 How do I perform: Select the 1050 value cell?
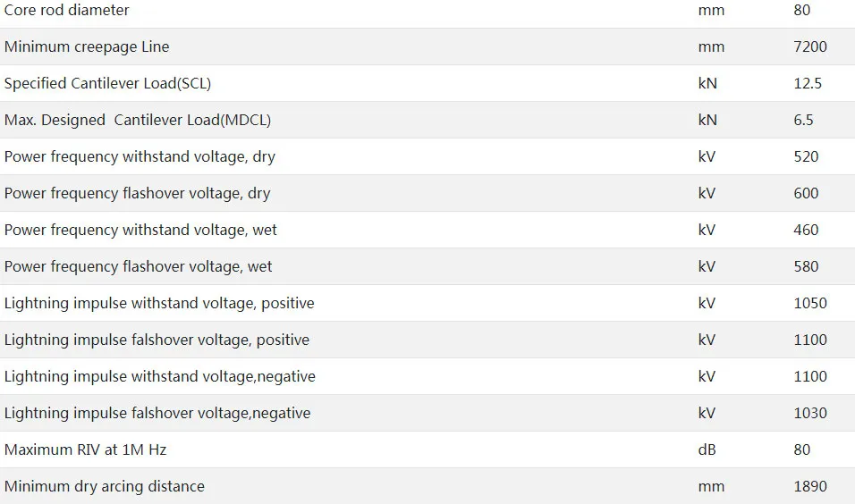point(810,304)
